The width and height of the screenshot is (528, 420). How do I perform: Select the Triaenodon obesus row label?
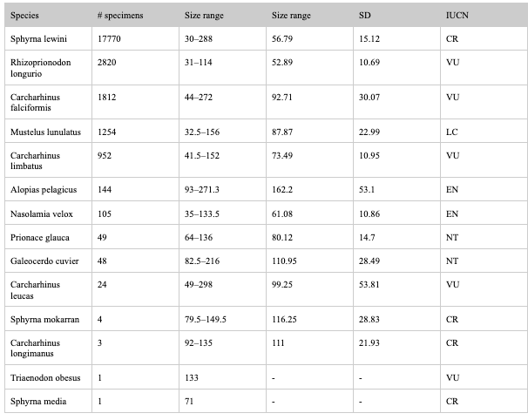click(x=45, y=377)
